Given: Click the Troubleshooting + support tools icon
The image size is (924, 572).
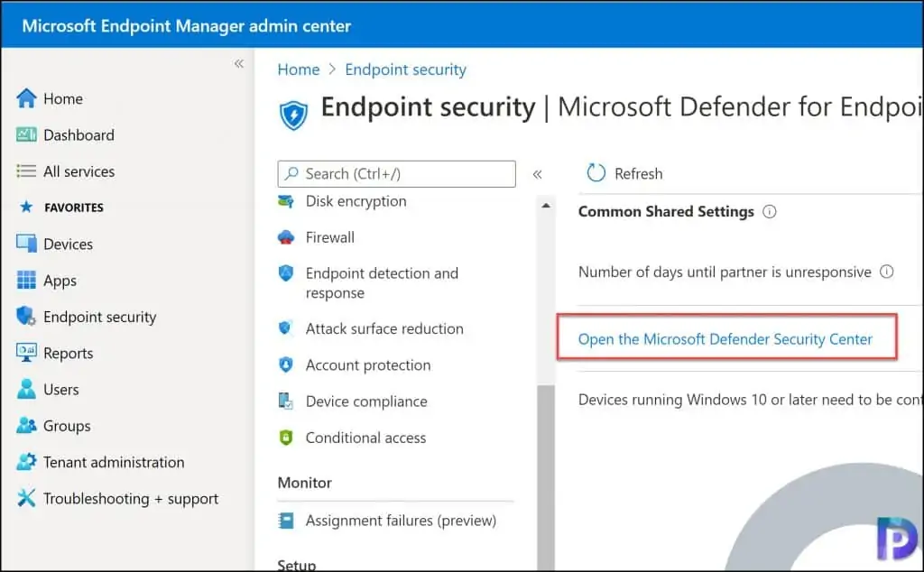Looking at the screenshot, I should point(26,498).
